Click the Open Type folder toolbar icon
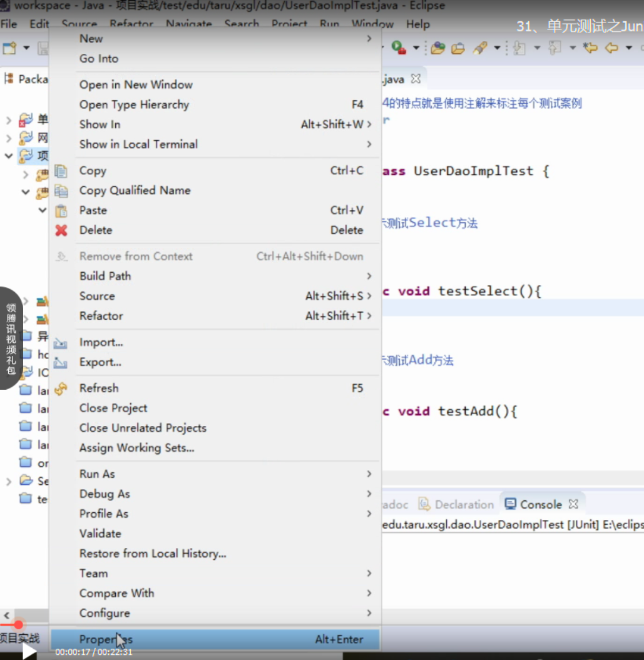Viewport: 644px width, 660px height. 458,48
